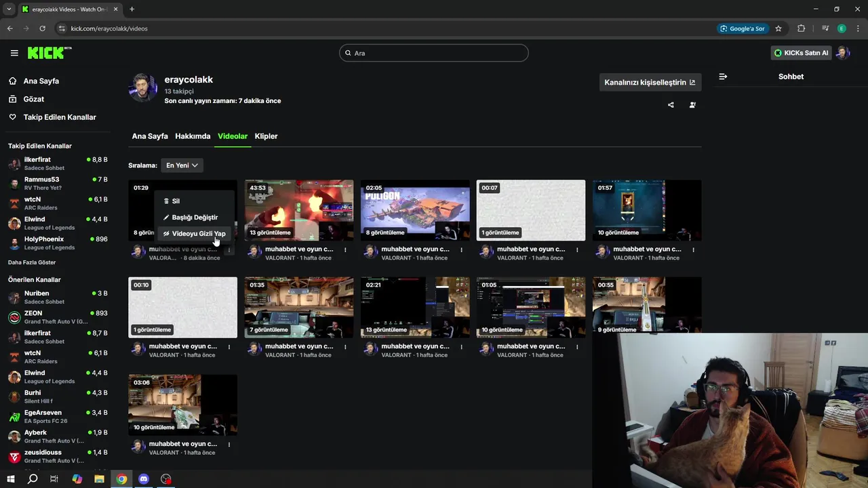Open Burhi channel playing Silent Hill f
This screenshot has width=868, height=488.
[x=58, y=396]
